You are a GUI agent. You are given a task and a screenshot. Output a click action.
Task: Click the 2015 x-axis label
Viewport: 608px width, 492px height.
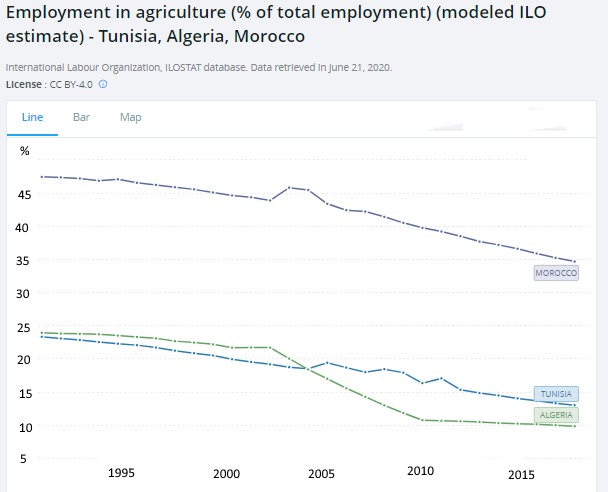point(521,475)
